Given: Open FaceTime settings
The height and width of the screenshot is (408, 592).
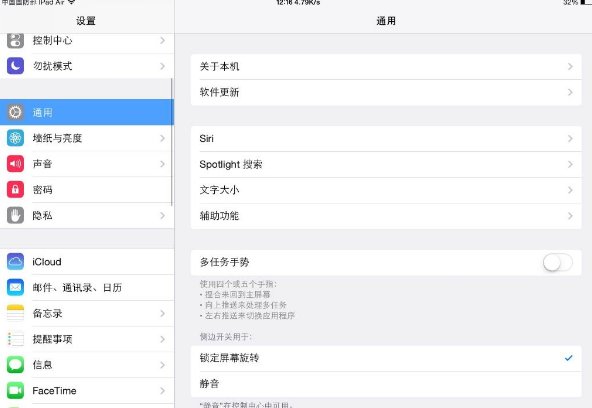Looking at the screenshot, I should pyautogui.click(x=87, y=391).
